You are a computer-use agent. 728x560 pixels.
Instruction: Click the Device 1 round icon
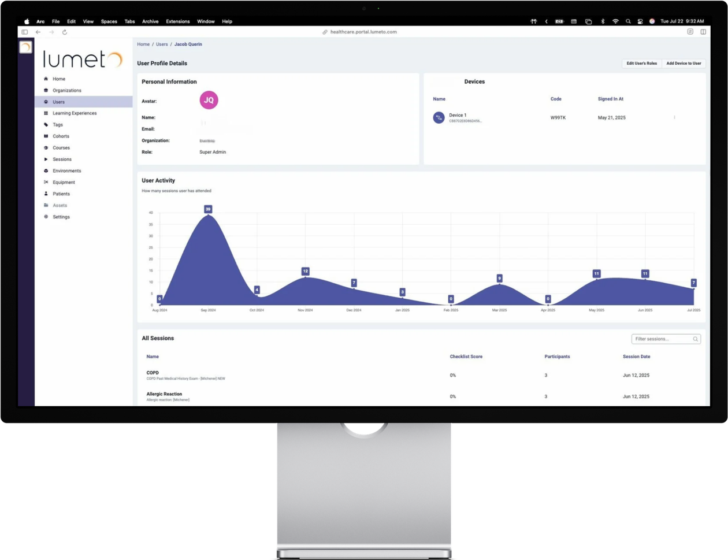pyautogui.click(x=439, y=118)
